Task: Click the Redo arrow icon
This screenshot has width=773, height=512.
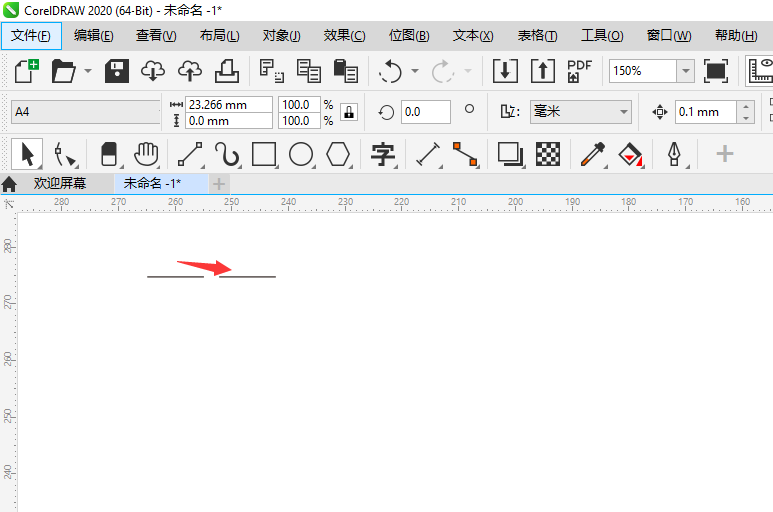Action: (443, 72)
